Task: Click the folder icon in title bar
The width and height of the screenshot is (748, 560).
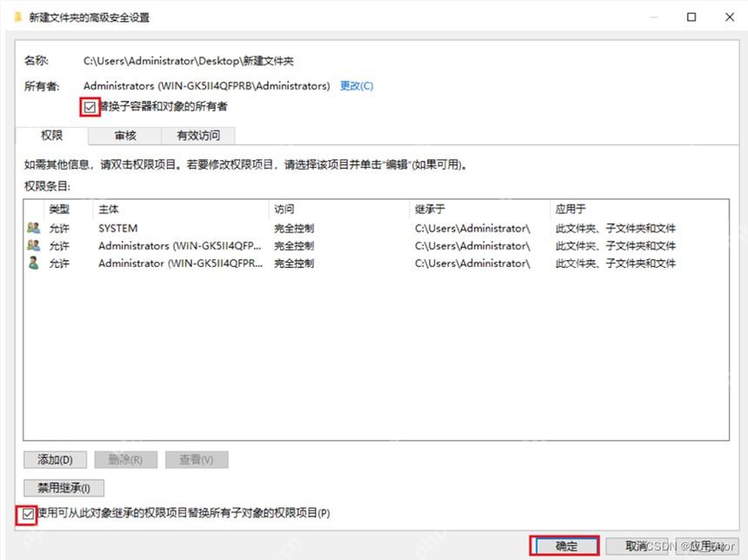Action: coord(17,17)
